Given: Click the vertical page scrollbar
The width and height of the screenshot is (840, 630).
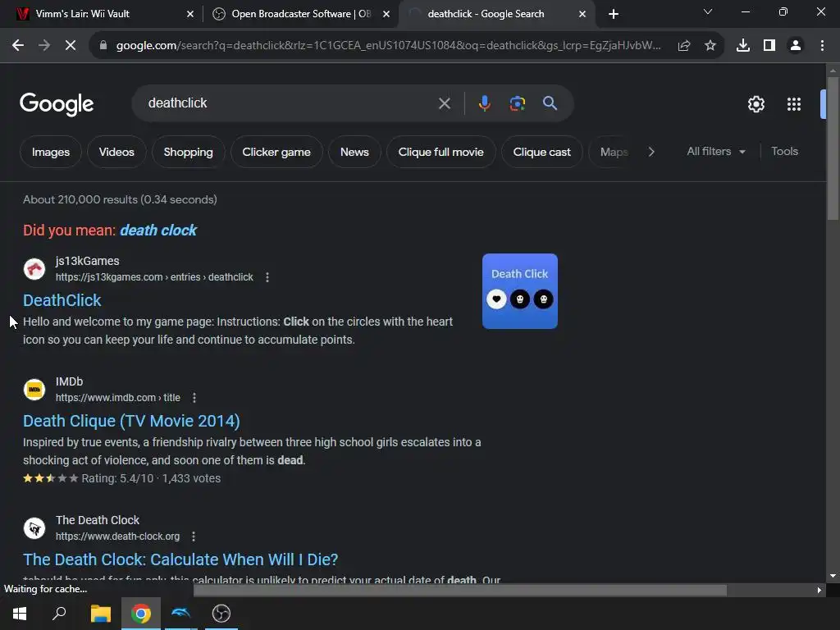Looking at the screenshot, I should [833, 148].
